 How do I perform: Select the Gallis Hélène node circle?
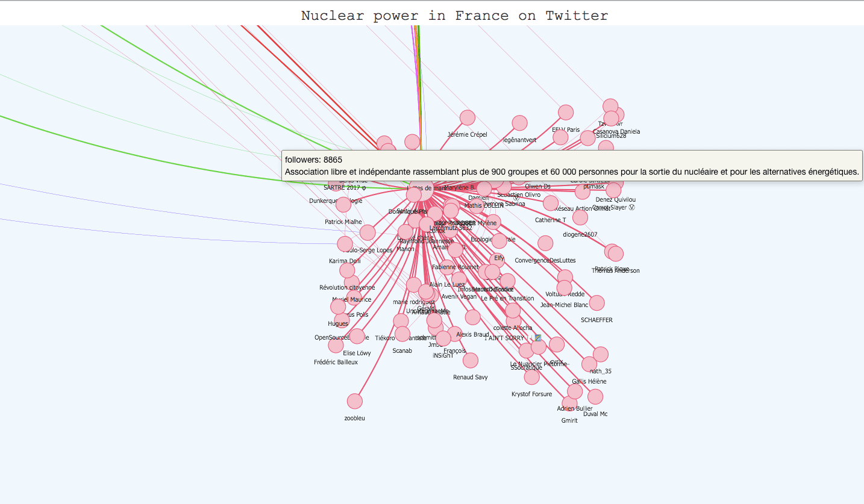[x=589, y=364]
